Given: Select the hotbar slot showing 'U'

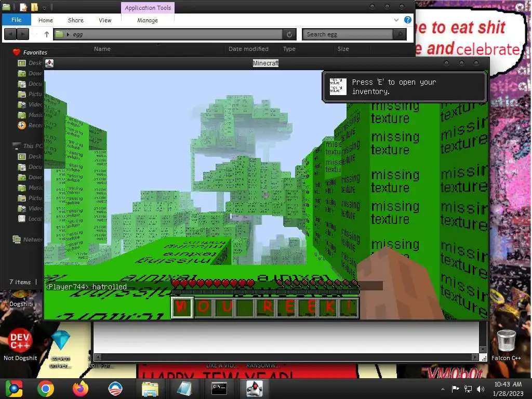Looking at the screenshot, I should coord(224,307).
